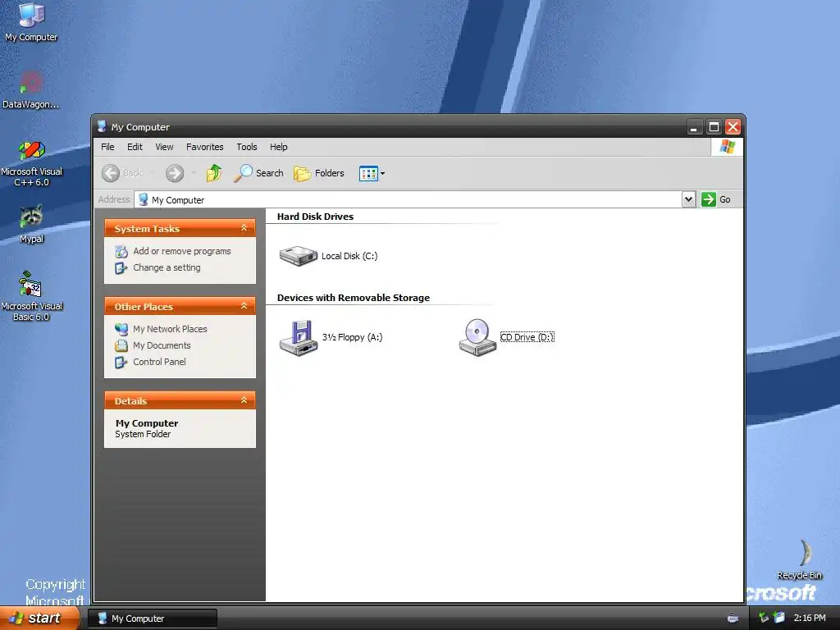Open the Local Disk (C:) drive icon

tap(299, 256)
